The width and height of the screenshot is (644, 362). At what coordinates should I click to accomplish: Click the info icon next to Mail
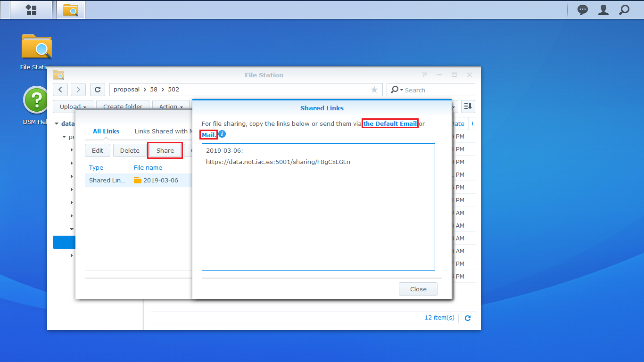pyautogui.click(x=222, y=134)
